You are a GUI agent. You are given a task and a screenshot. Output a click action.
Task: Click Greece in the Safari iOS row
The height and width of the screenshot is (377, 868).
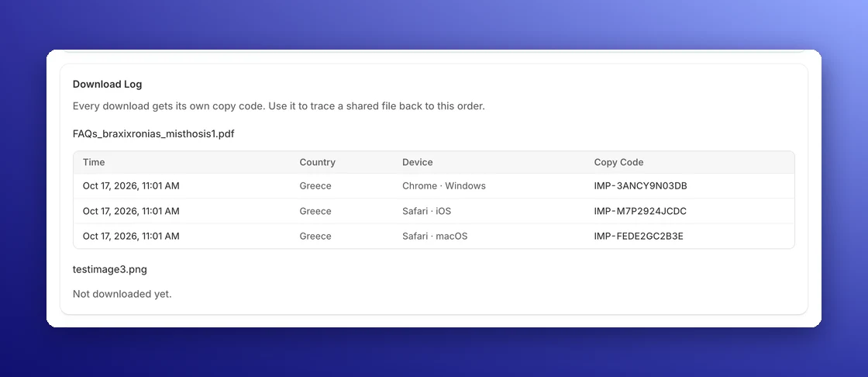(x=315, y=211)
